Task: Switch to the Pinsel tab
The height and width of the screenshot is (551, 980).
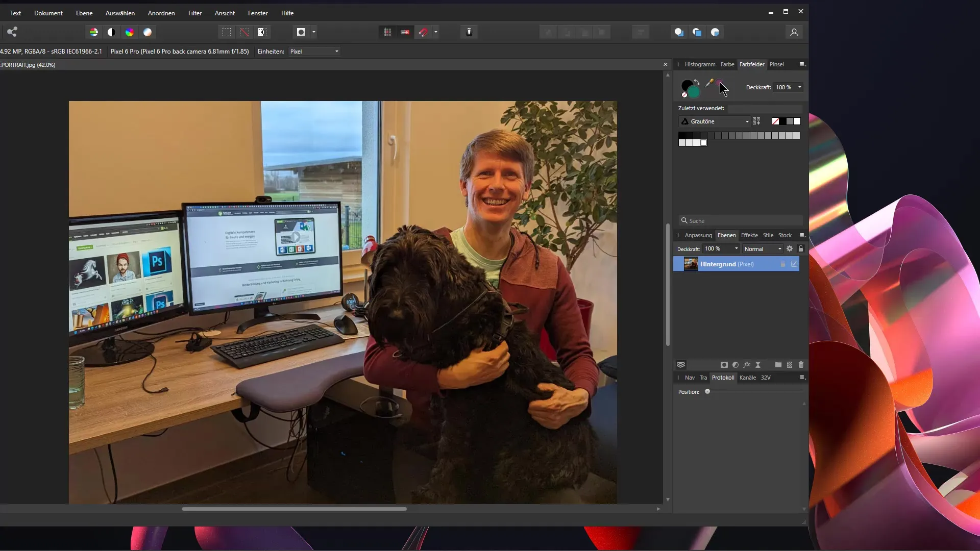Action: (777, 64)
